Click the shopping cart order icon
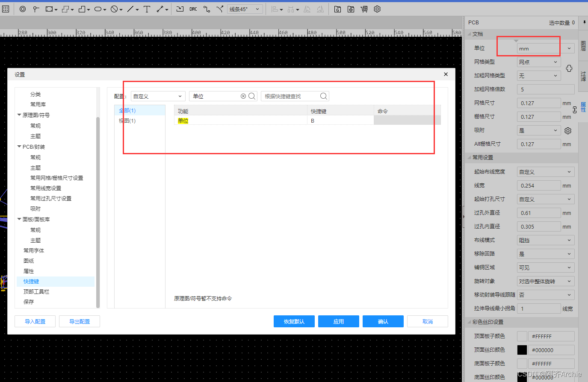 (364, 9)
